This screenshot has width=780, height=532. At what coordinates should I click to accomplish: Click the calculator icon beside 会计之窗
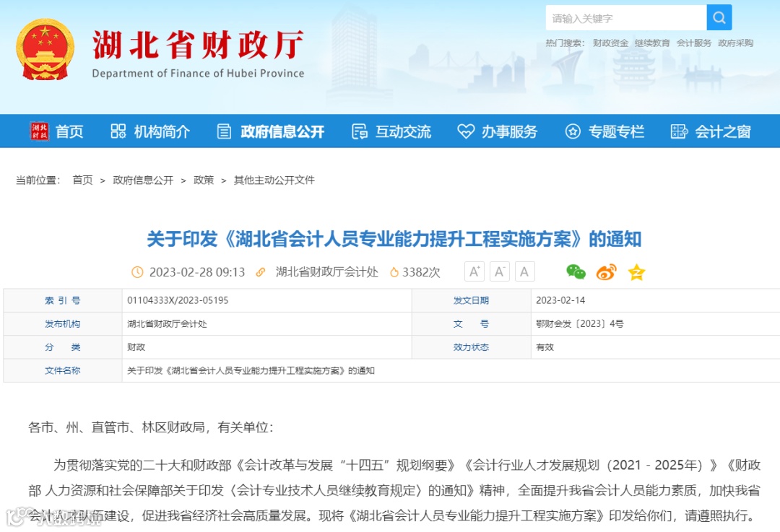tap(679, 131)
